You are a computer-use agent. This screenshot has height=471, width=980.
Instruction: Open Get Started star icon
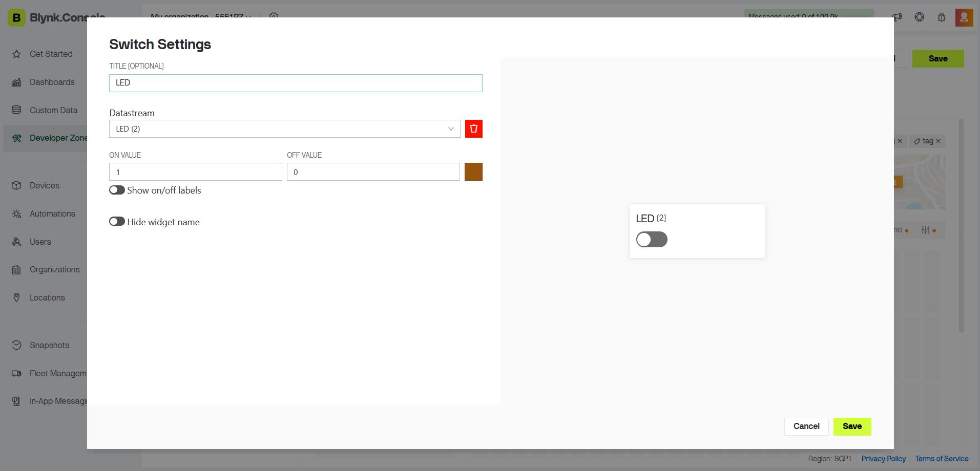16,54
